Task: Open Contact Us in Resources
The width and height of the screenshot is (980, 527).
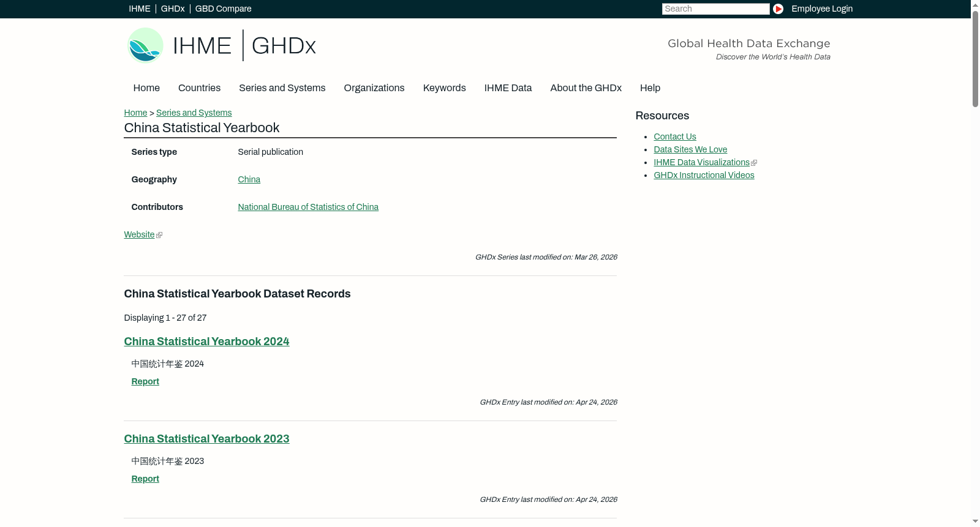Action: pos(675,136)
